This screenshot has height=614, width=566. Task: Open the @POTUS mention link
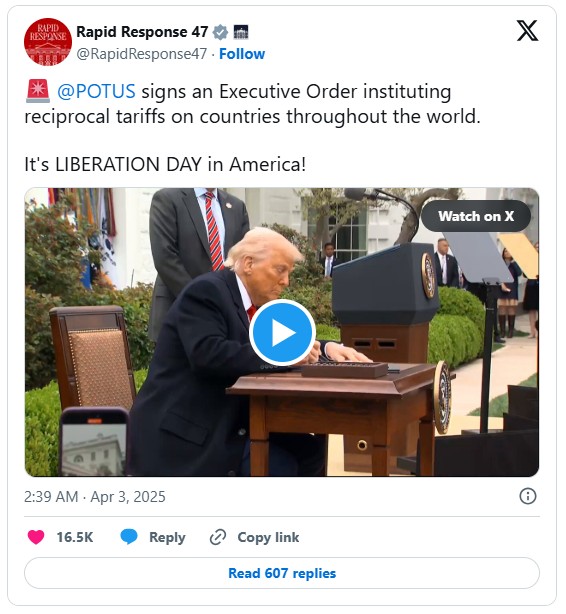(x=96, y=92)
